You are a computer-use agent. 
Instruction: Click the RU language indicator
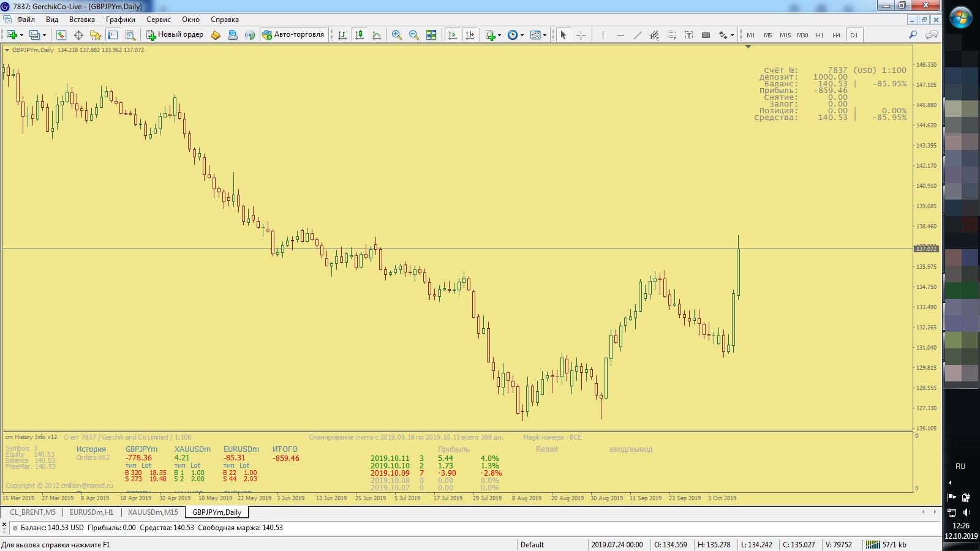coord(960,467)
